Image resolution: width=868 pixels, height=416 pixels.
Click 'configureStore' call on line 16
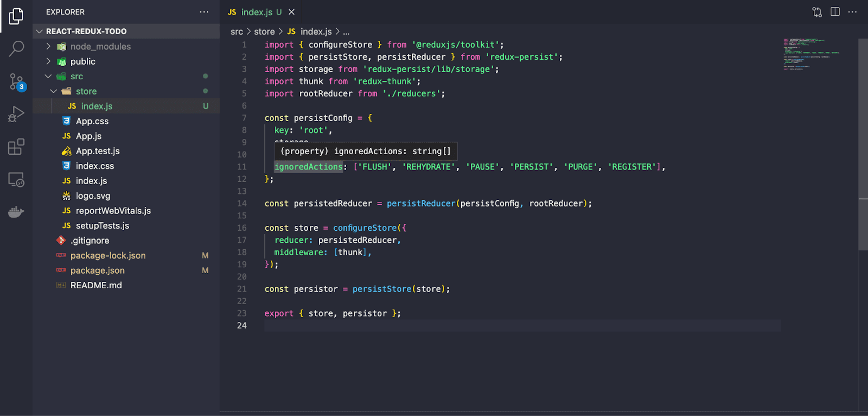pyautogui.click(x=365, y=228)
